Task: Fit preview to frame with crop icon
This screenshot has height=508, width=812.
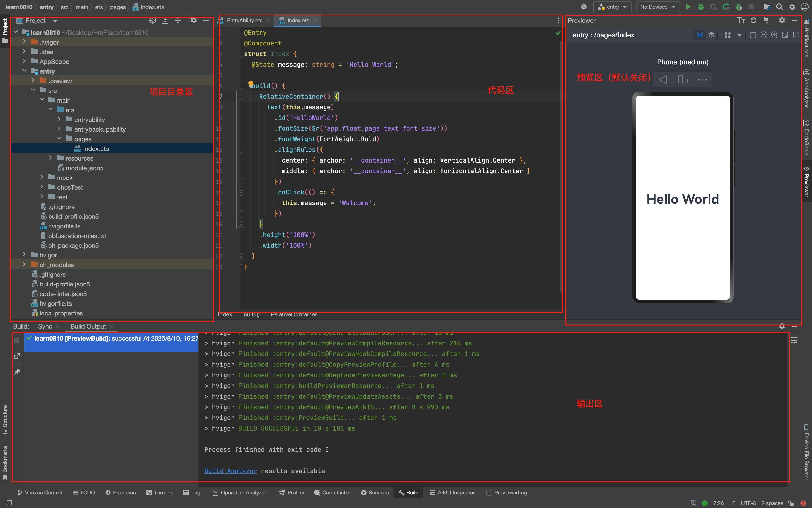Action: [x=753, y=35]
